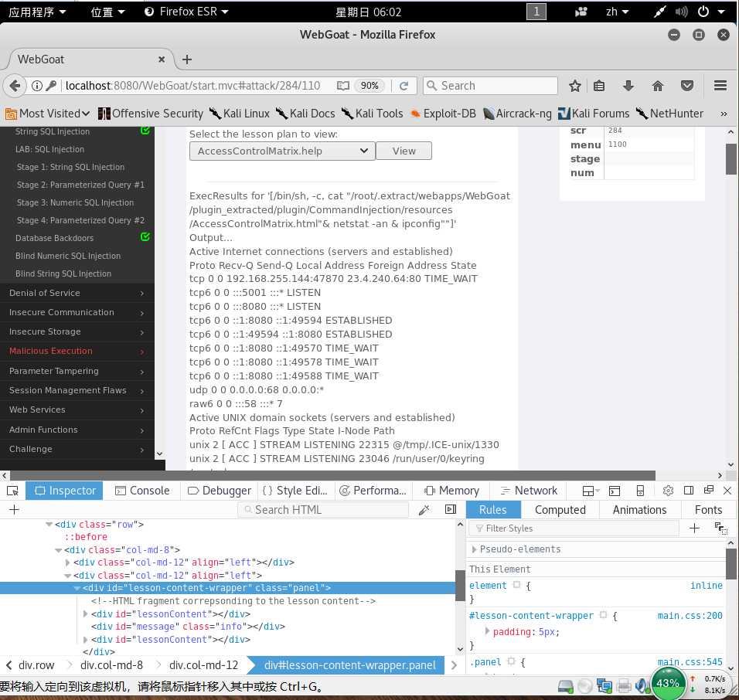Screen dimensions: 739x700
Task: Click the Filter Styles input
Action: point(574,528)
